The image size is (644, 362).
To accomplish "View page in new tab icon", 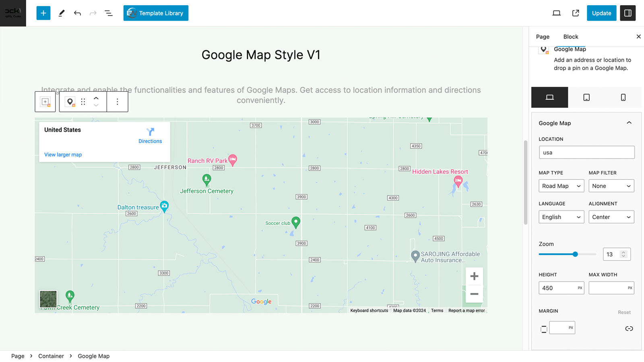I will pos(576,13).
